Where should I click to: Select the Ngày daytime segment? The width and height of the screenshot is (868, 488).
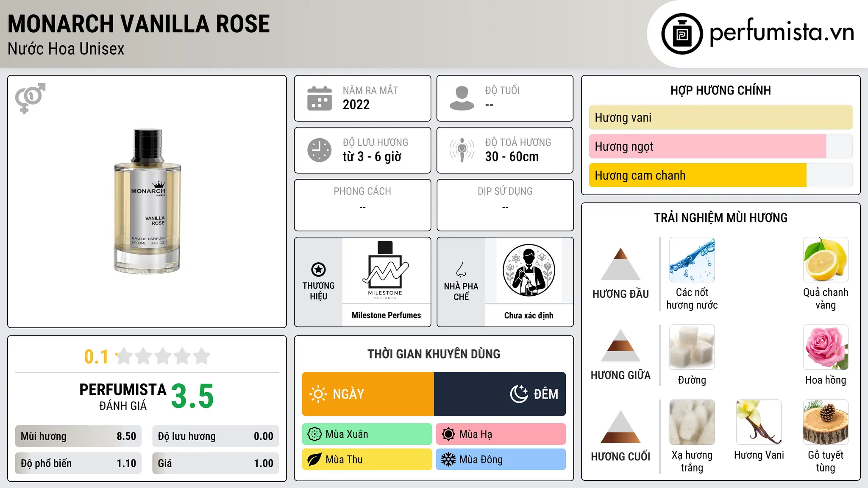368,394
